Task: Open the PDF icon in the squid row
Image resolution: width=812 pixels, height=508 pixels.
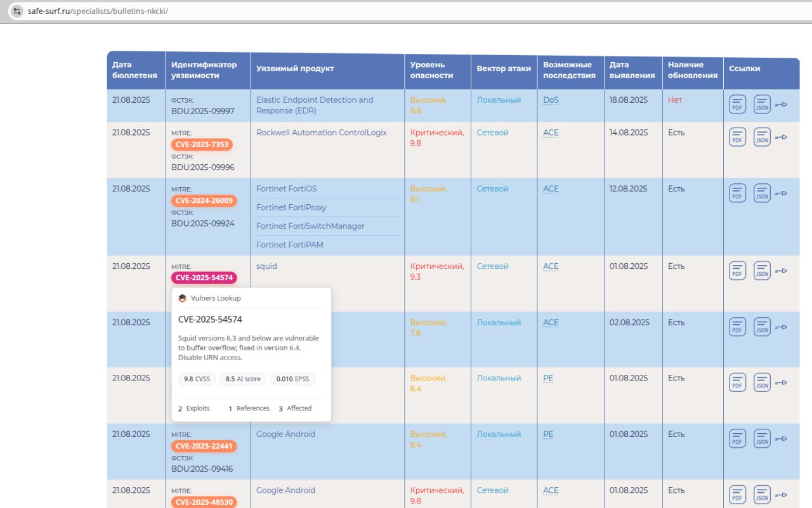Action: pos(737,271)
